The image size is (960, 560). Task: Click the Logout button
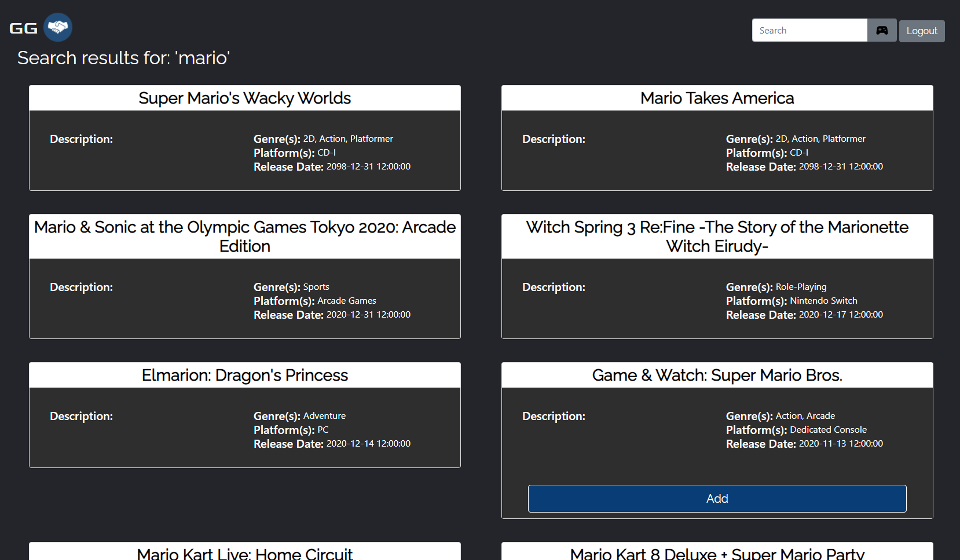click(922, 31)
